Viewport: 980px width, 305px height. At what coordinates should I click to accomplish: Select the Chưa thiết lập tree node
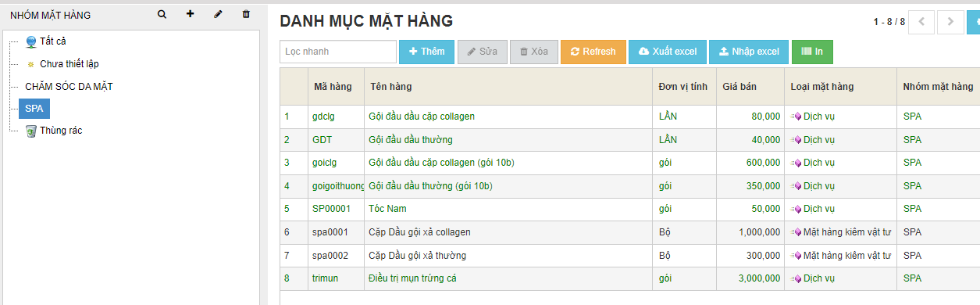click(62, 64)
